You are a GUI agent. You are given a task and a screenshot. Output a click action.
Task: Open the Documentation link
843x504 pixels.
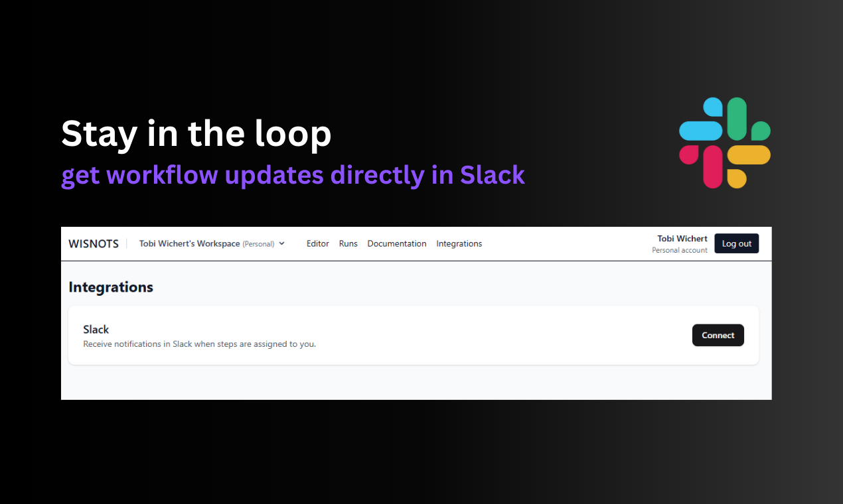point(397,244)
